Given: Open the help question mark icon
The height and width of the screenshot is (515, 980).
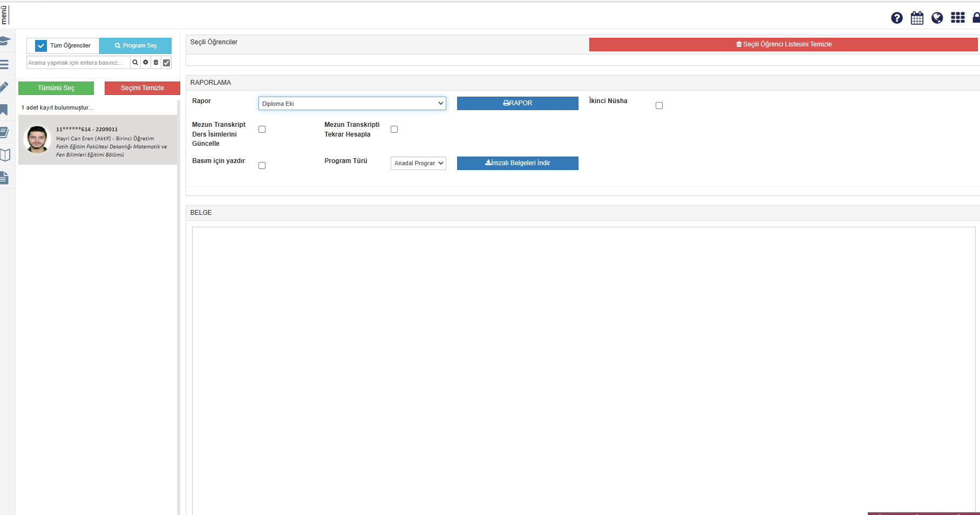Looking at the screenshot, I should [896, 18].
